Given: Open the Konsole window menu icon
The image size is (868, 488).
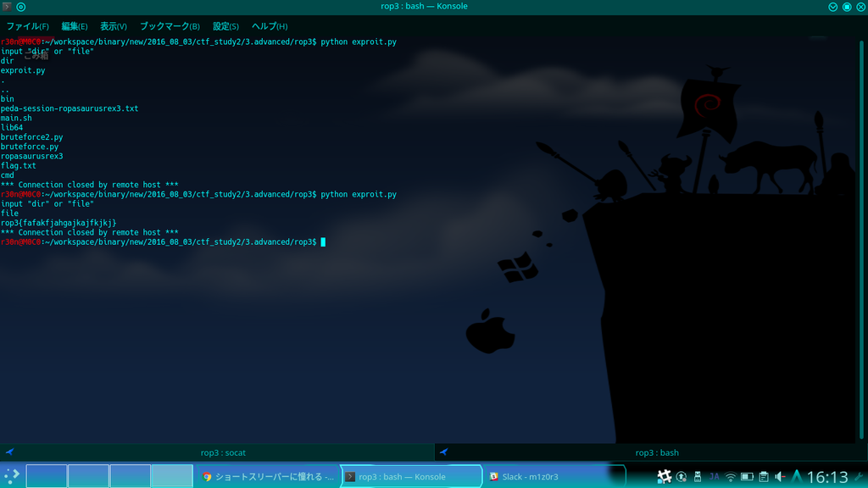Looking at the screenshot, I should (x=7, y=7).
